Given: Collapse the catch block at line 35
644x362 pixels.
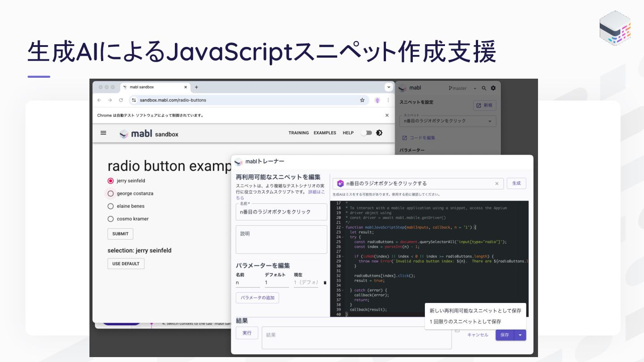Looking at the screenshot, I should point(343,290).
